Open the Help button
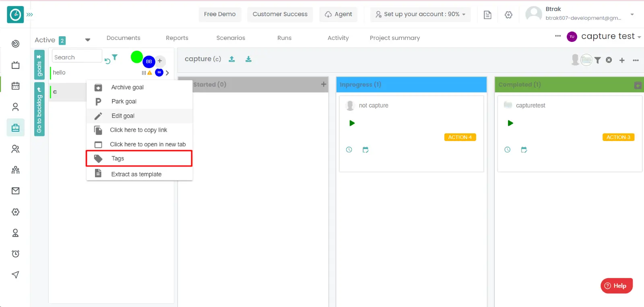The width and height of the screenshot is (644, 307). point(616,286)
